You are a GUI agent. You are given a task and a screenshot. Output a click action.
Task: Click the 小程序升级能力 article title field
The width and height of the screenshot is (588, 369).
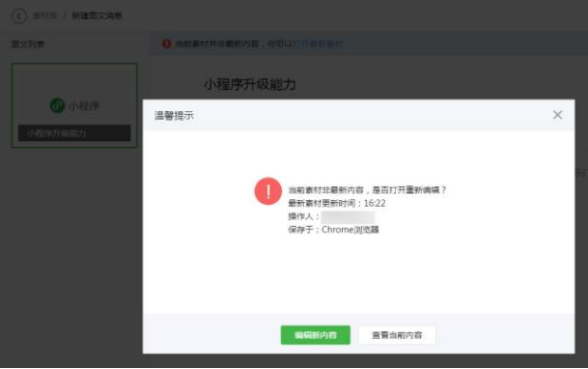250,84
